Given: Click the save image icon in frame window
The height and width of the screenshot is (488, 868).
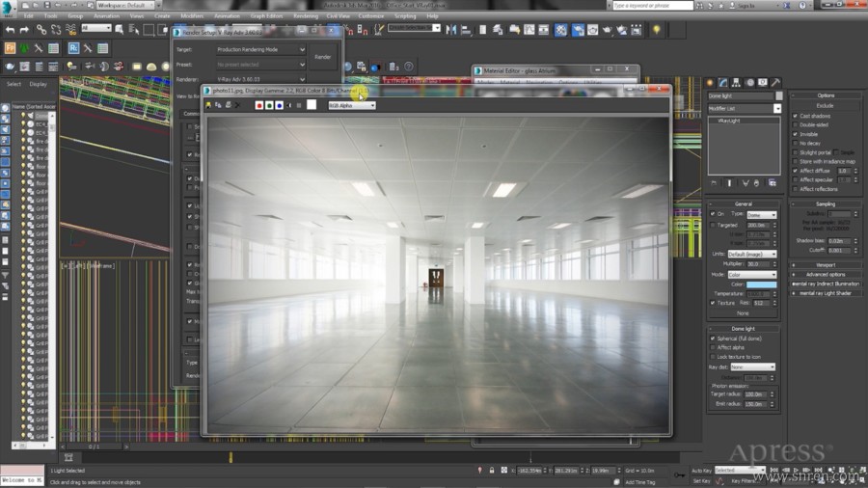Looking at the screenshot, I should point(208,105).
